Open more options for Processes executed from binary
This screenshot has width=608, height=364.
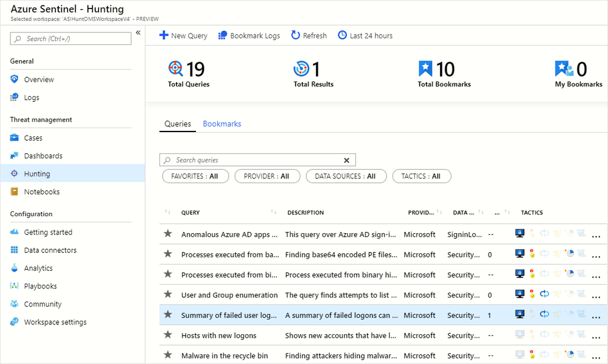click(x=596, y=276)
